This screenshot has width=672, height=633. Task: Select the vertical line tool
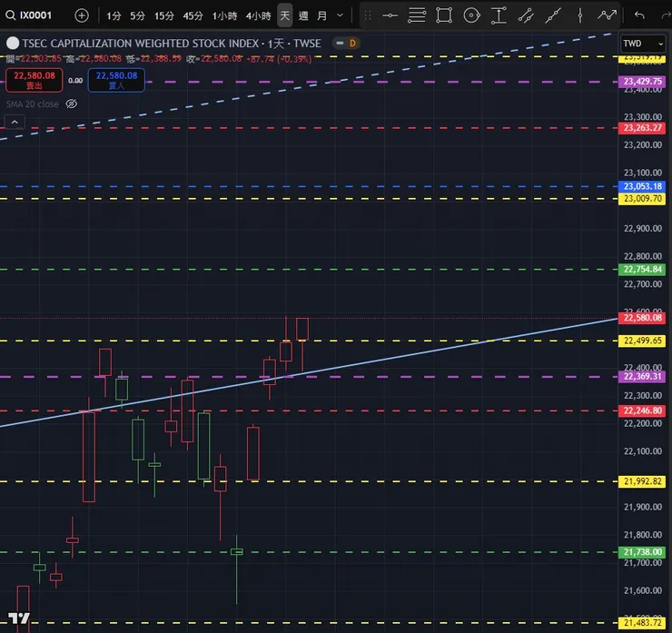580,15
